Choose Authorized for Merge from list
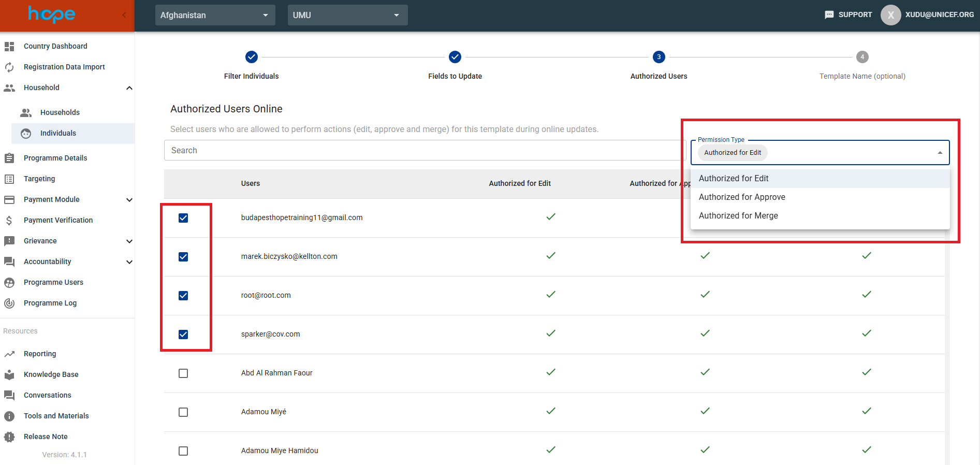The width and height of the screenshot is (980, 465). pyautogui.click(x=738, y=216)
